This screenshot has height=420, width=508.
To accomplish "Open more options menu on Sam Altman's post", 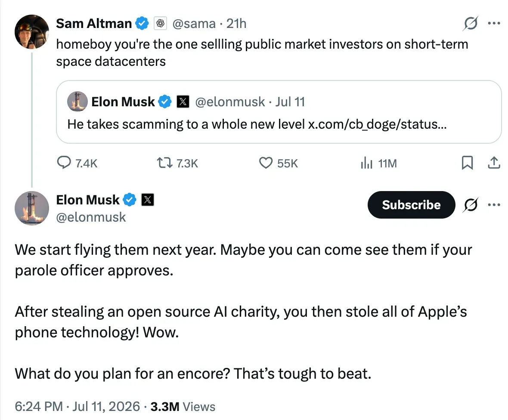I will pos(494,23).
